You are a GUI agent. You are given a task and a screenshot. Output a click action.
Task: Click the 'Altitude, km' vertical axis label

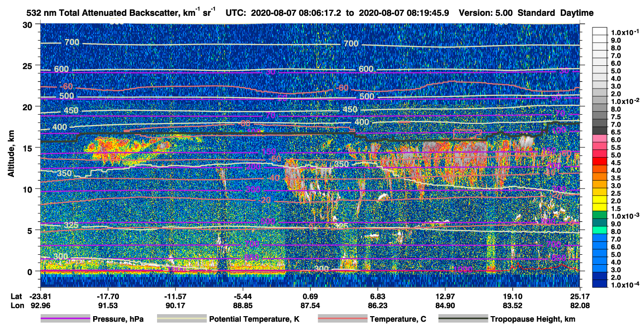tap(11, 154)
